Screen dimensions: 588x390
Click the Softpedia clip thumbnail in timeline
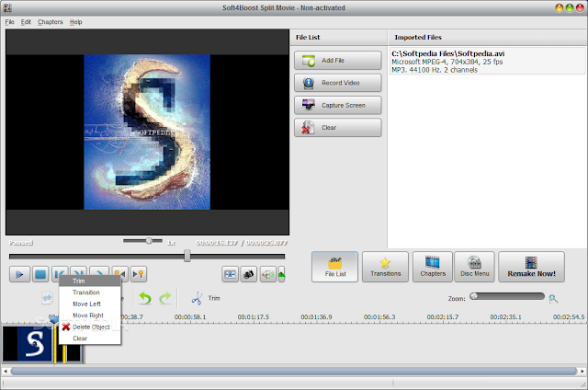click(28, 344)
